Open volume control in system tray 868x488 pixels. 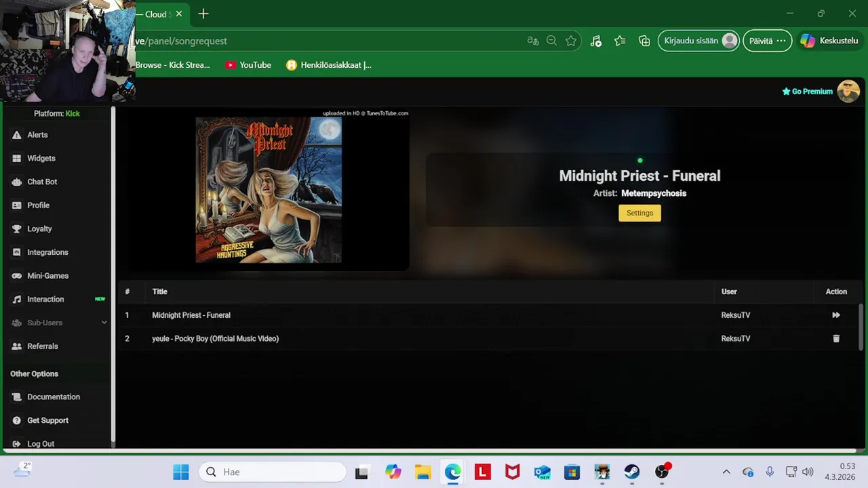pos(808,472)
